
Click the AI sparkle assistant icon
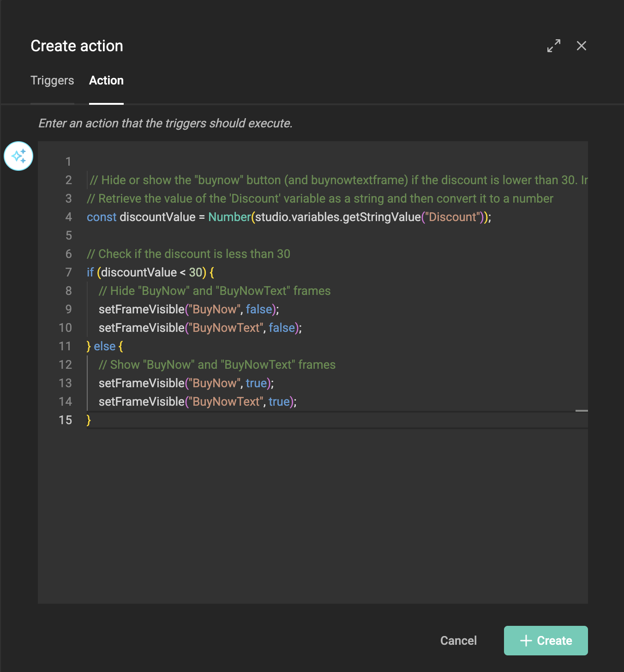pos(18,156)
